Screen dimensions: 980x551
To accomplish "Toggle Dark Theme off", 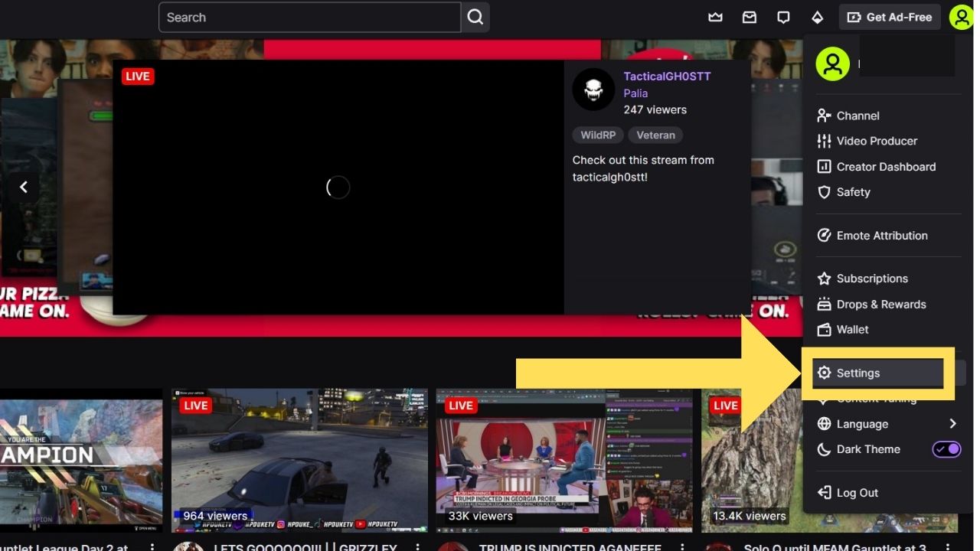I will (946, 449).
